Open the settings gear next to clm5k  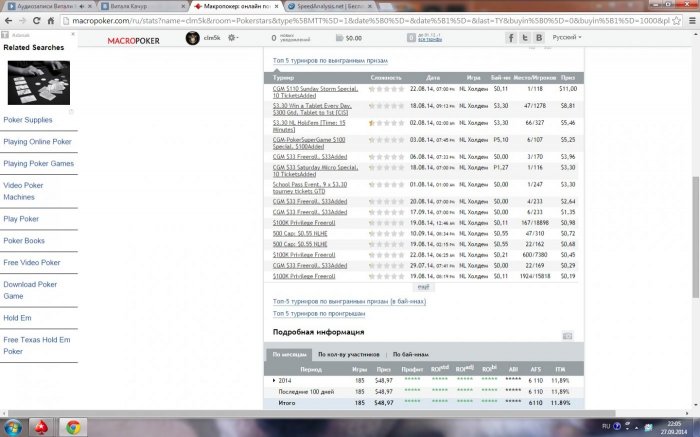232,38
